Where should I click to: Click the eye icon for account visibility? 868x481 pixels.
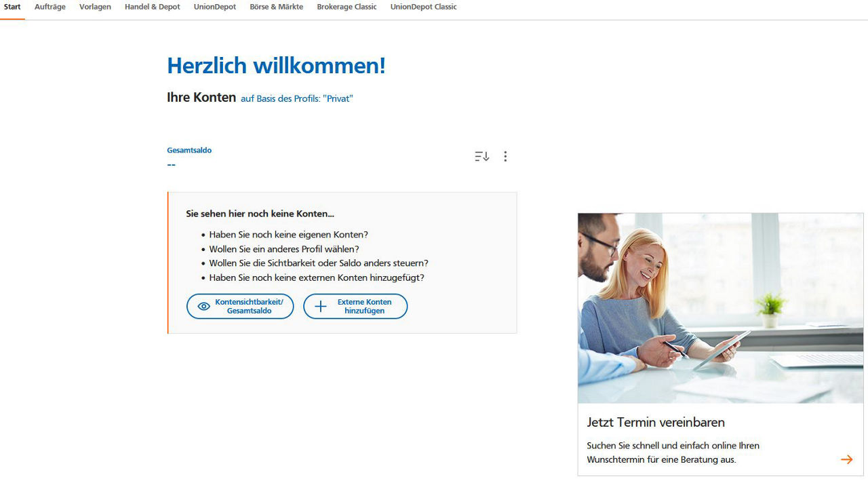pos(203,307)
